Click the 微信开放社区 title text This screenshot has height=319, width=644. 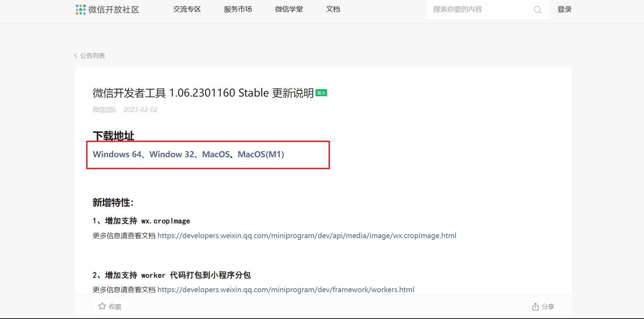(x=114, y=9)
